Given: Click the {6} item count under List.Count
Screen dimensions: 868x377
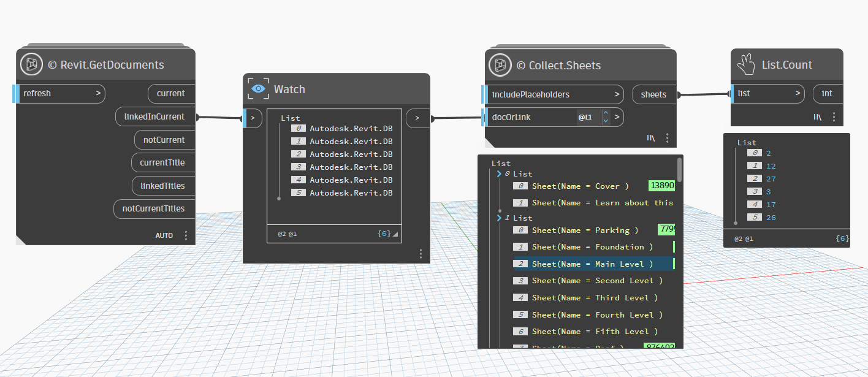Looking at the screenshot, I should point(842,238).
